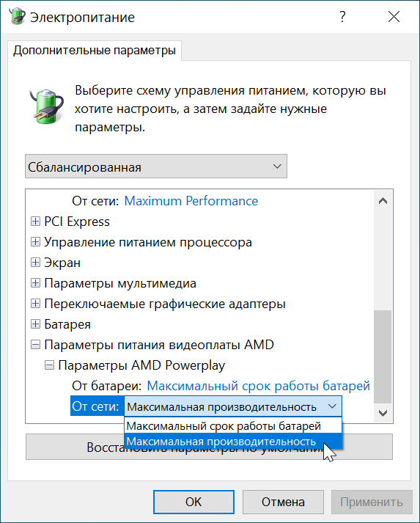Click the scrollbar up arrow
The image size is (420, 523).
pyautogui.click(x=383, y=201)
